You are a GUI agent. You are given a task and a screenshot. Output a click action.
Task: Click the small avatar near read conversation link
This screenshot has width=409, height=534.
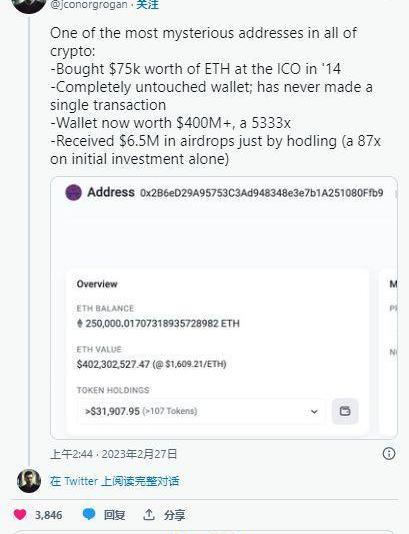click(x=29, y=481)
